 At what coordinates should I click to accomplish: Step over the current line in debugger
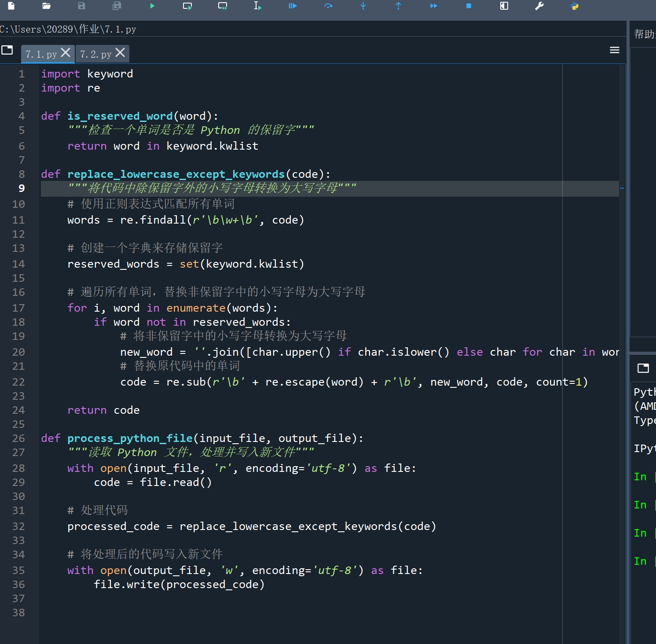(328, 6)
